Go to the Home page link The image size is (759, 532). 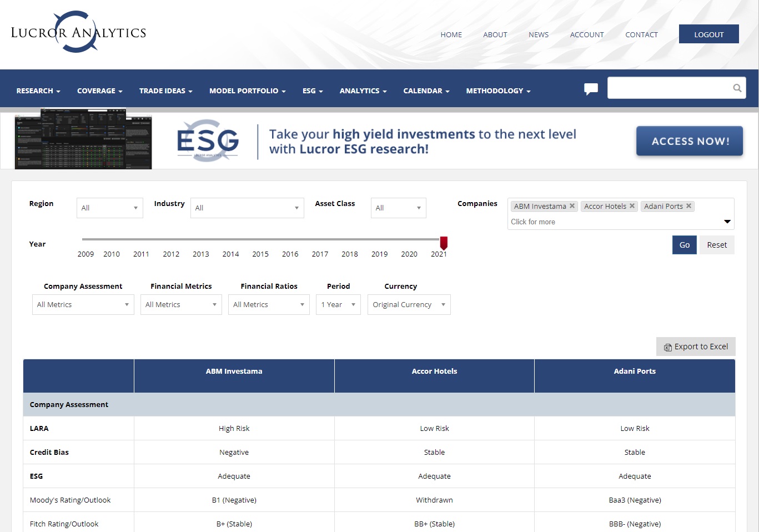[x=451, y=34]
